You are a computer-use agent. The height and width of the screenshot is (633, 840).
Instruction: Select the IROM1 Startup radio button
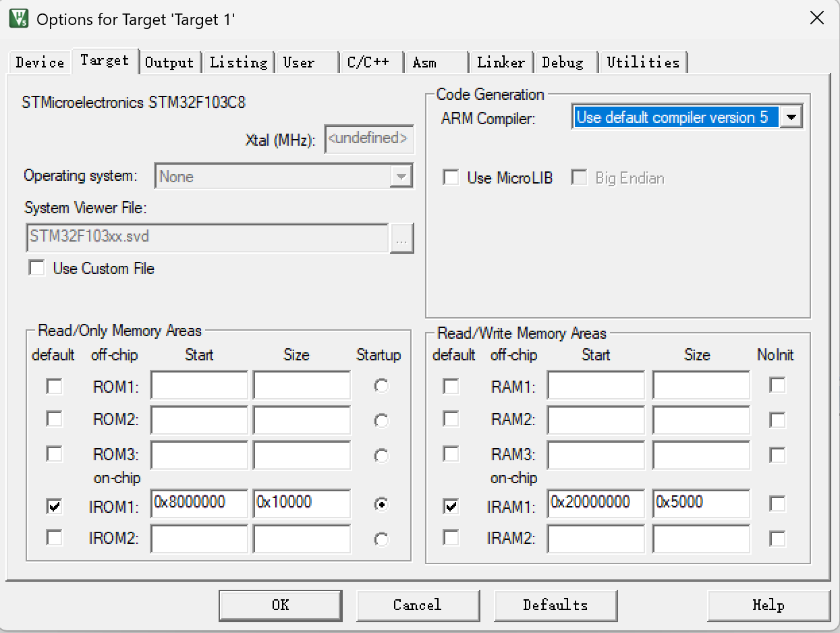(381, 504)
